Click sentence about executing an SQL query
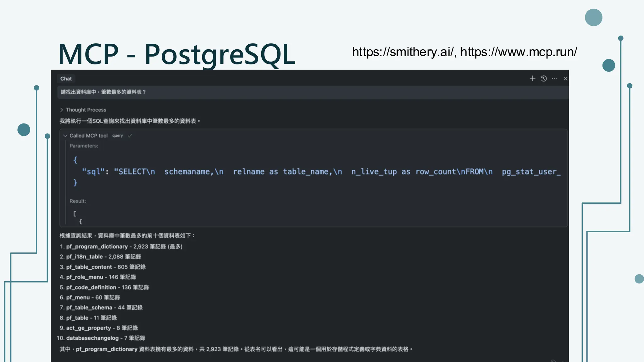The width and height of the screenshot is (644, 362). [130, 121]
